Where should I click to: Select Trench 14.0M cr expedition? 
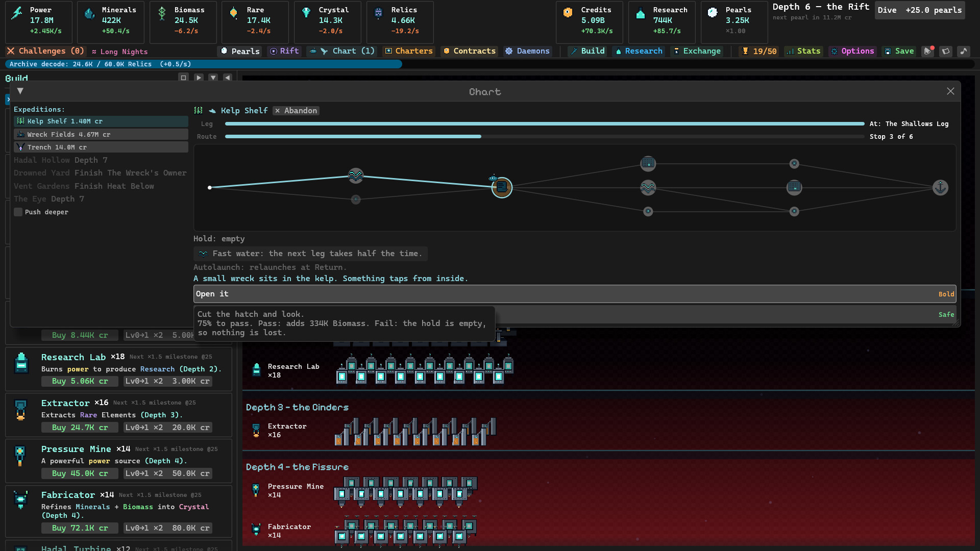point(101,147)
